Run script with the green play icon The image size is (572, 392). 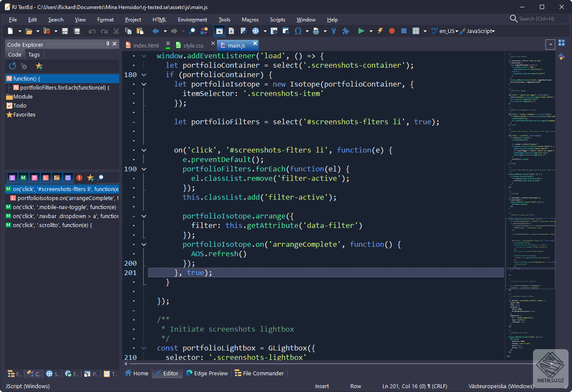361,31
